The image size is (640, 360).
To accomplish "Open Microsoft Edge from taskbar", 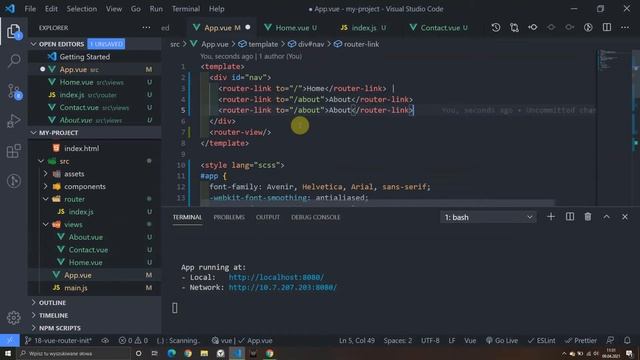I will [171, 353].
